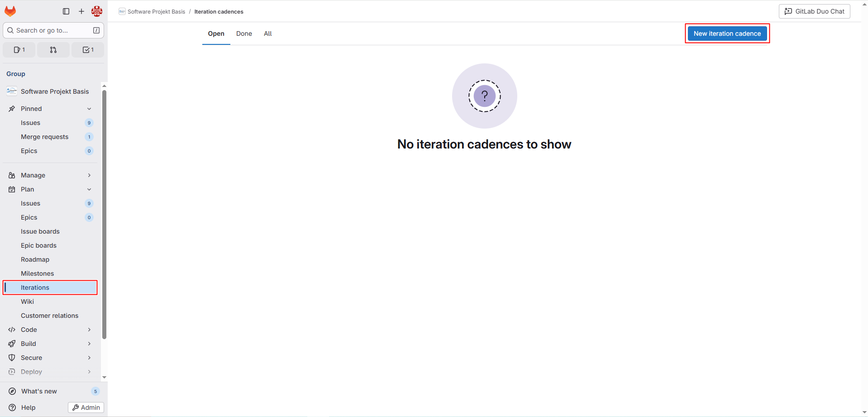
Task: Click the Search or go to field
Action: (x=53, y=30)
